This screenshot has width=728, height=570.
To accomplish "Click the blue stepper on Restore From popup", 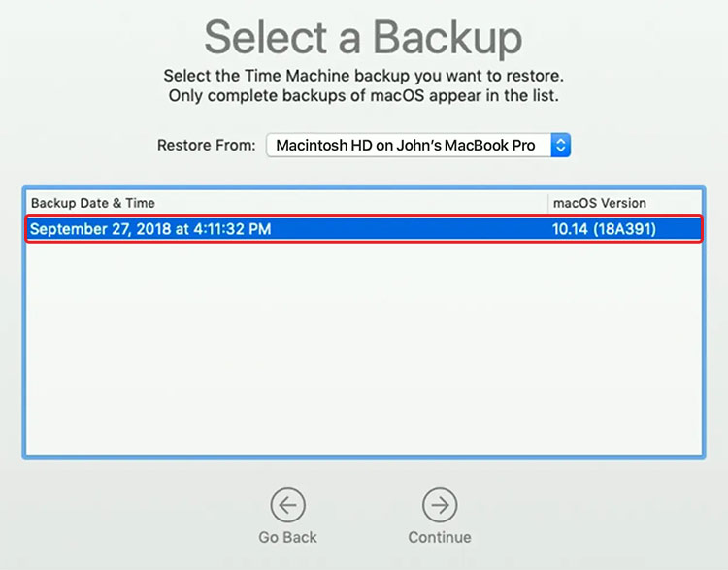I will click(x=561, y=145).
